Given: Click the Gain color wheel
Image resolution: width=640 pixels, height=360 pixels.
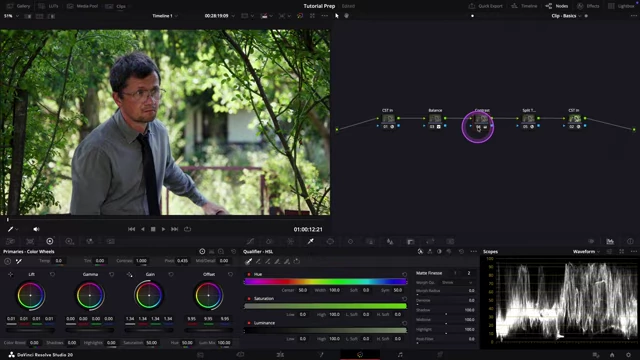Looking at the screenshot, I should 149,295.
